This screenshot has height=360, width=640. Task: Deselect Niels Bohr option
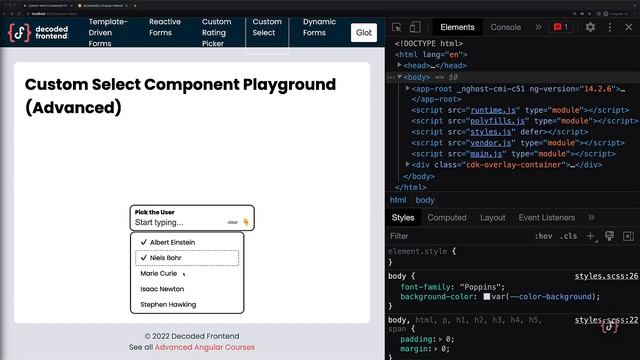click(187, 258)
